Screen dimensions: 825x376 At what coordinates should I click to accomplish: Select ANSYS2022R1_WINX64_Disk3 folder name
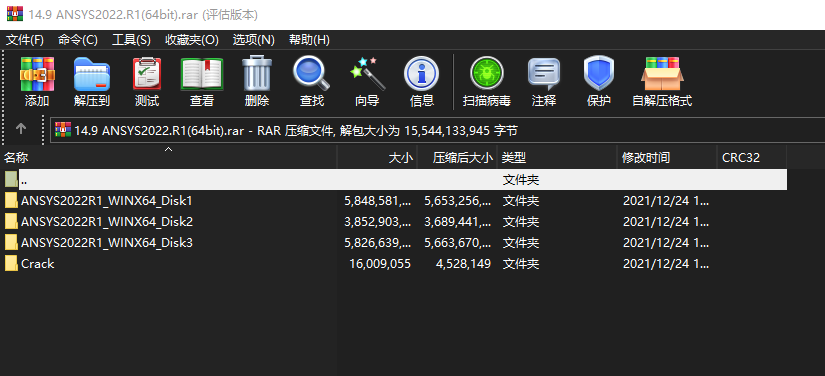tap(107, 242)
